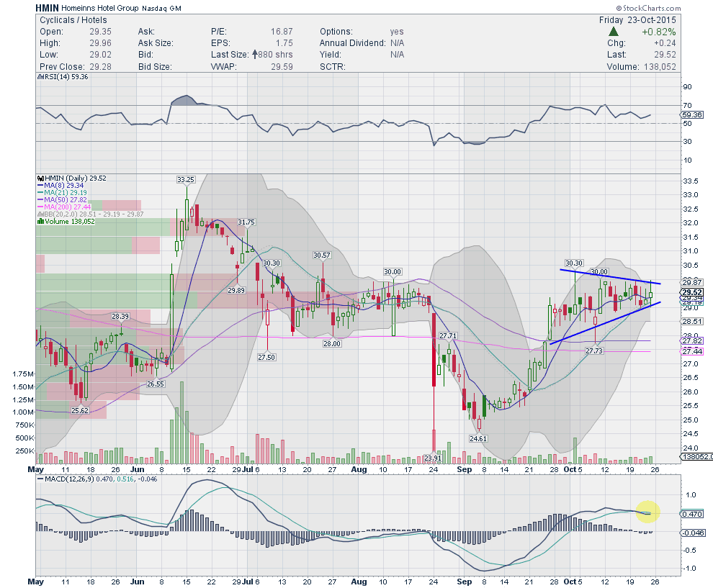Click the 23.91 spike low label
The width and height of the screenshot is (713, 588).
(432, 458)
